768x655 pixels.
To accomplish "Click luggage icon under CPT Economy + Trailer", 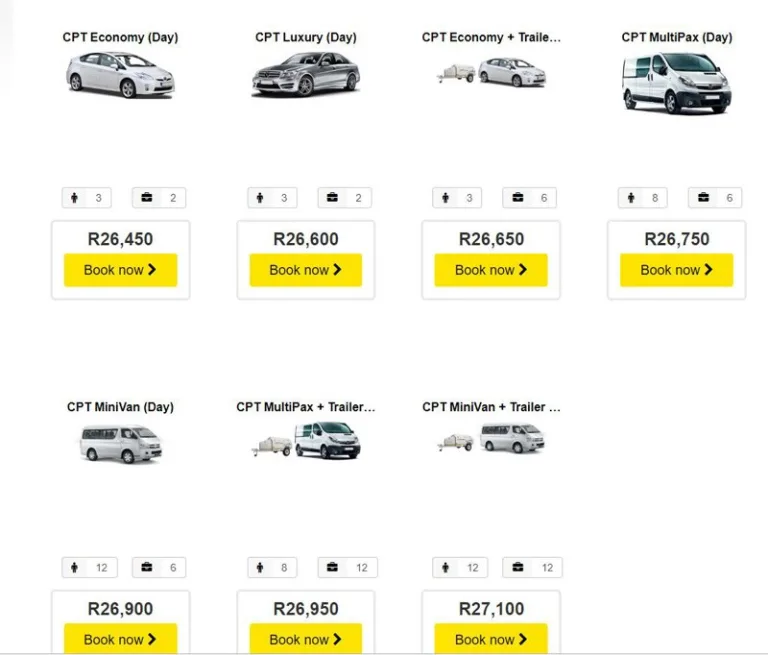I will (x=518, y=198).
